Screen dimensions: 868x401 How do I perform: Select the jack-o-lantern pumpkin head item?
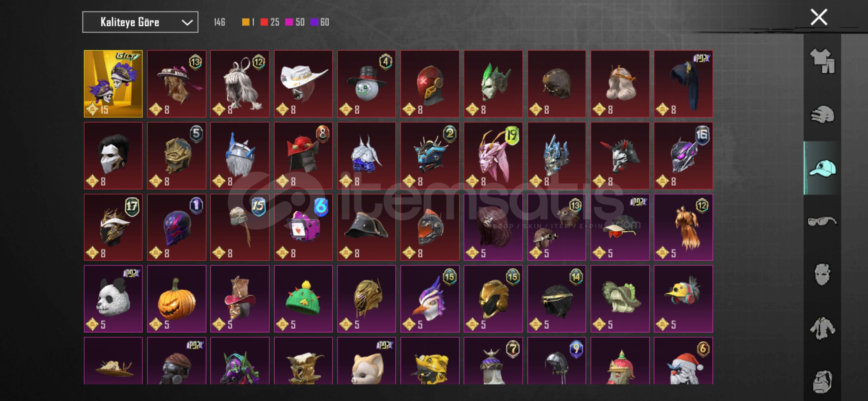coord(177,299)
